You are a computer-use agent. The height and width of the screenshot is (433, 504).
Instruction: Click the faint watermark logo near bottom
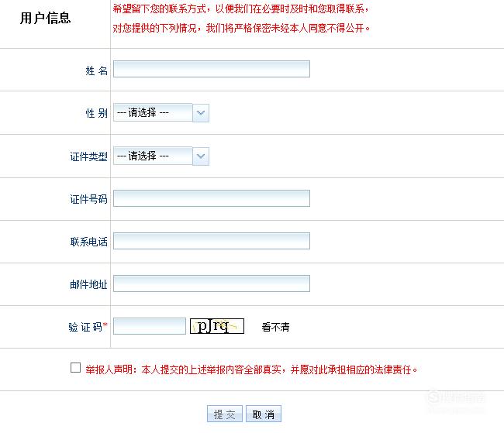point(456,398)
